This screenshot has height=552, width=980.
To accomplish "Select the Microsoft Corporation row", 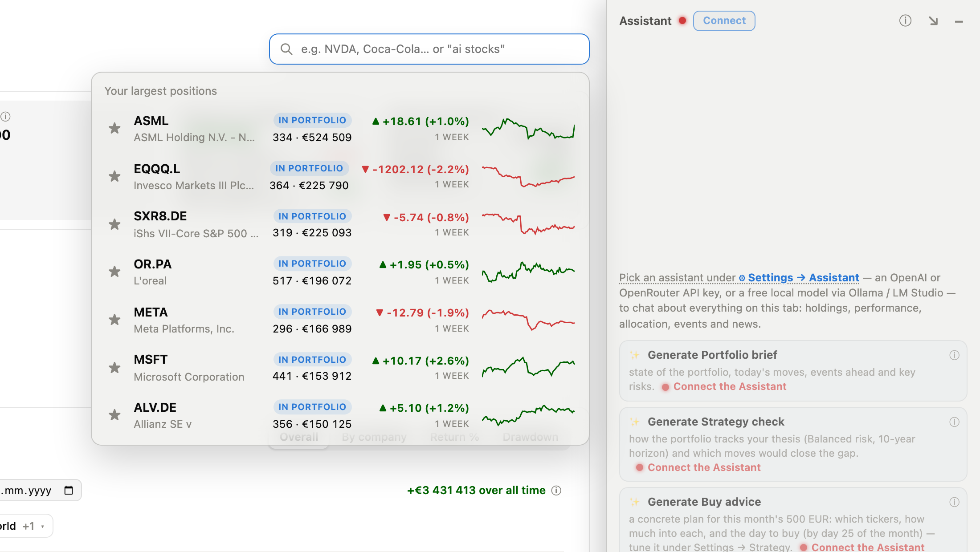I will (x=340, y=368).
